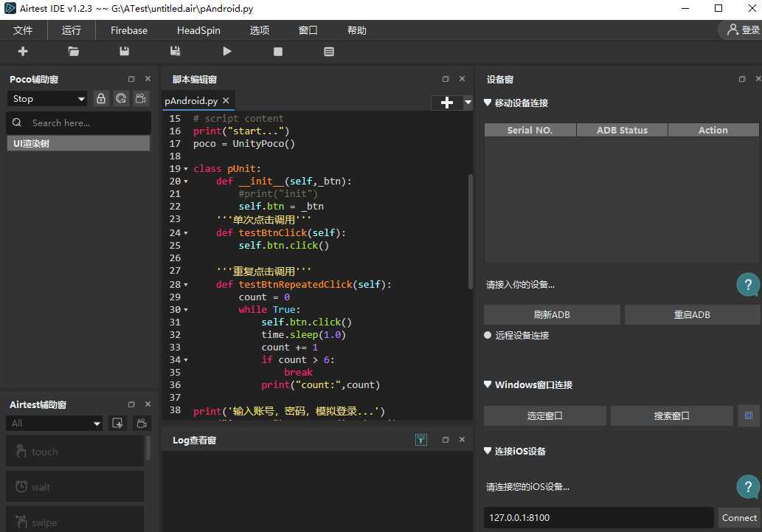Click the Poco Search here field

click(x=79, y=123)
